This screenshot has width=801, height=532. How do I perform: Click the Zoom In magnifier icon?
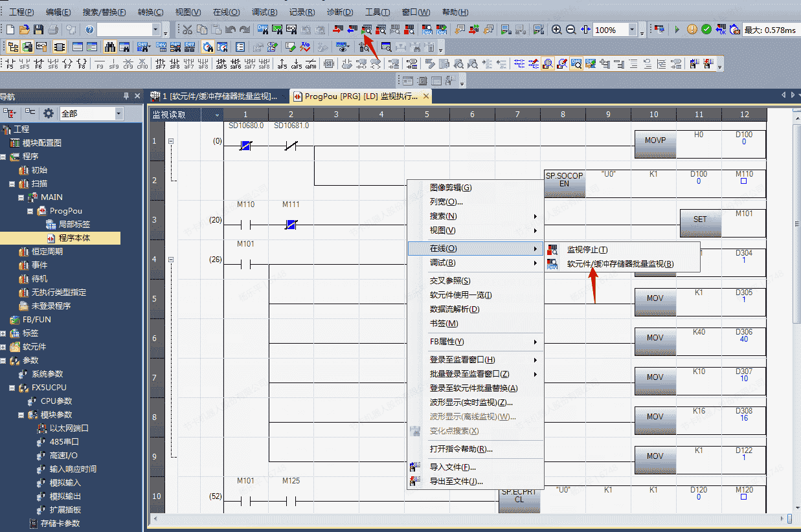[x=556, y=30]
